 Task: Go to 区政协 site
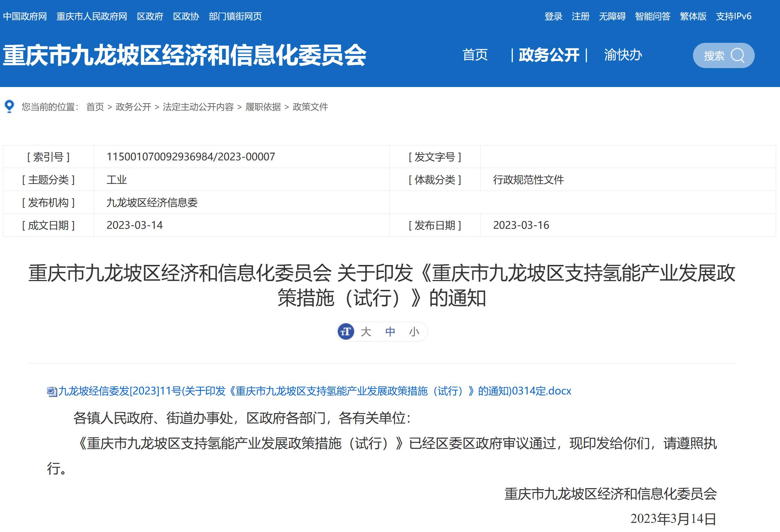(x=186, y=16)
